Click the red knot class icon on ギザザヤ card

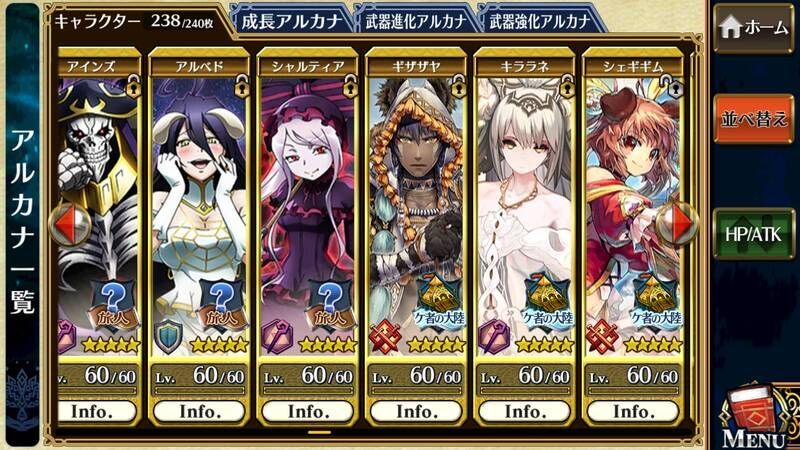[x=385, y=337]
